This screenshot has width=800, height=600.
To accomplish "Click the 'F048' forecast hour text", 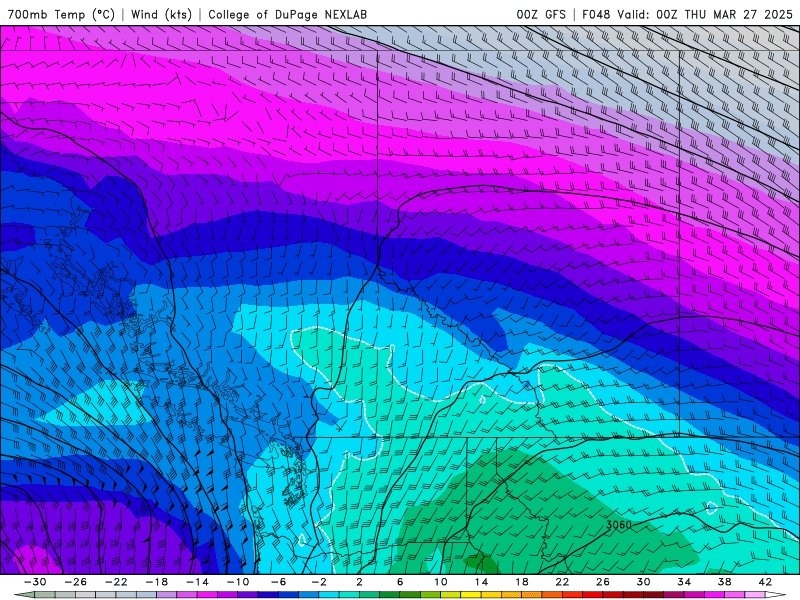I will click(596, 14).
